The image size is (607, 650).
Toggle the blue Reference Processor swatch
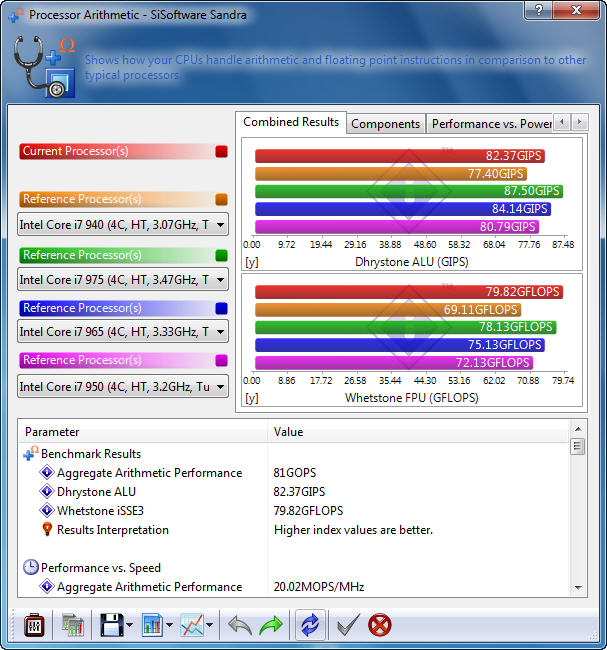pyautogui.click(x=221, y=308)
